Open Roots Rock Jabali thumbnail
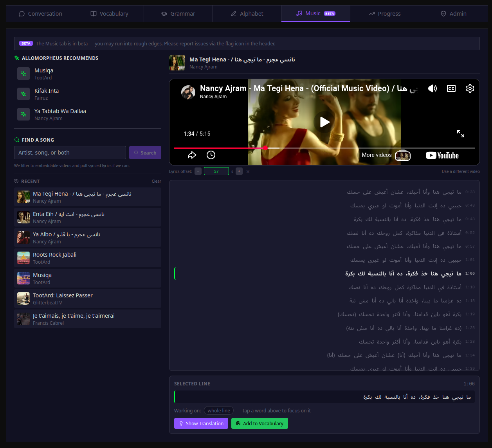 [x=23, y=258]
